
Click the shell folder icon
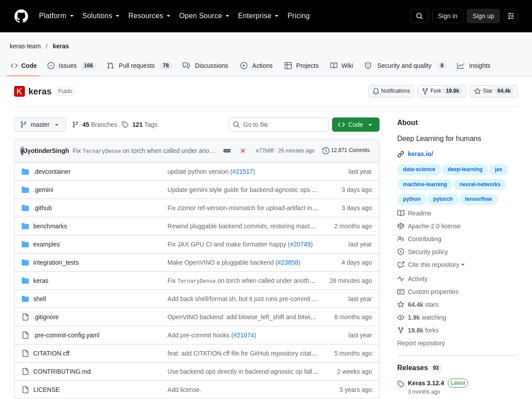click(25, 299)
